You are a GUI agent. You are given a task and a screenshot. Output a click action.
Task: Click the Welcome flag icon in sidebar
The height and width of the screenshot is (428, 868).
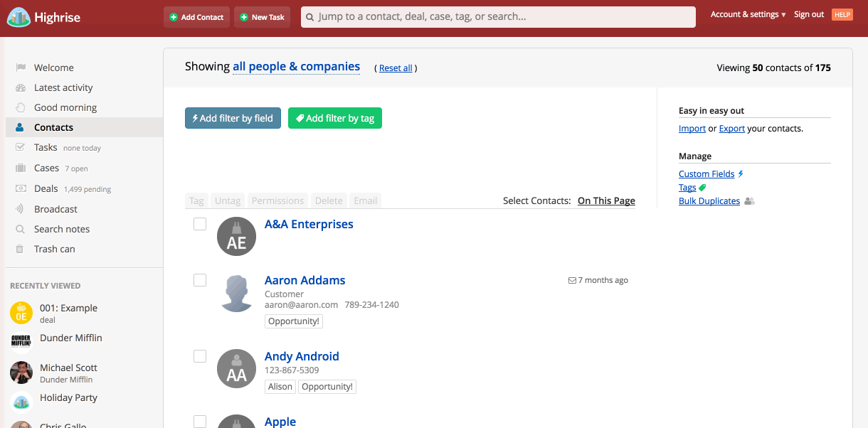tap(21, 68)
